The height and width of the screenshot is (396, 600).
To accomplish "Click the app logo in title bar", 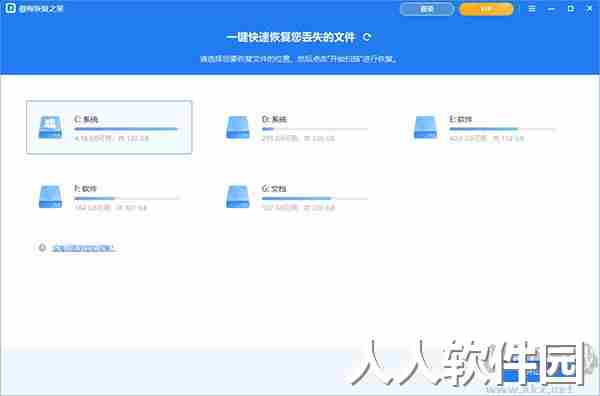I will click(x=10, y=8).
